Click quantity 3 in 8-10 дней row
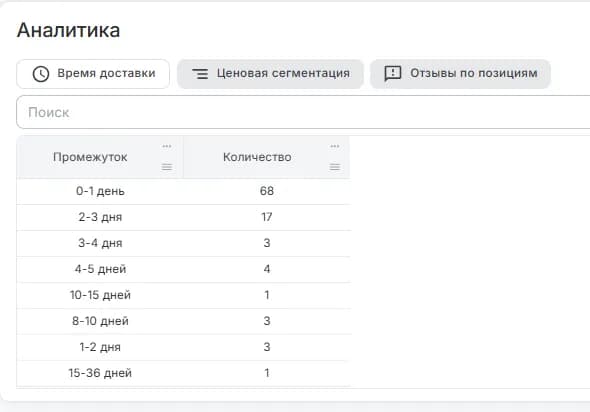This screenshot has width=590, height=412. (267, 321)
